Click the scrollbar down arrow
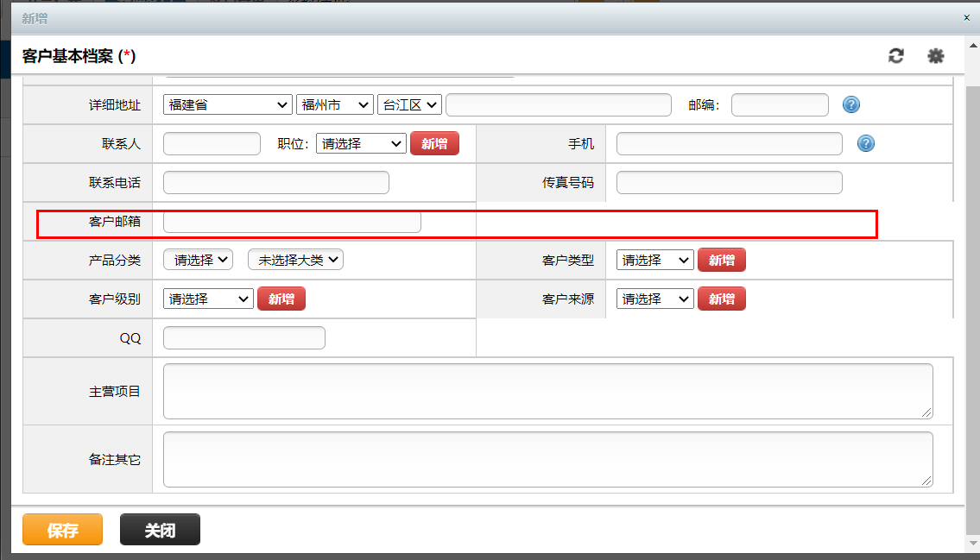This screenshot has width=980, height=560. pos(972,543)
